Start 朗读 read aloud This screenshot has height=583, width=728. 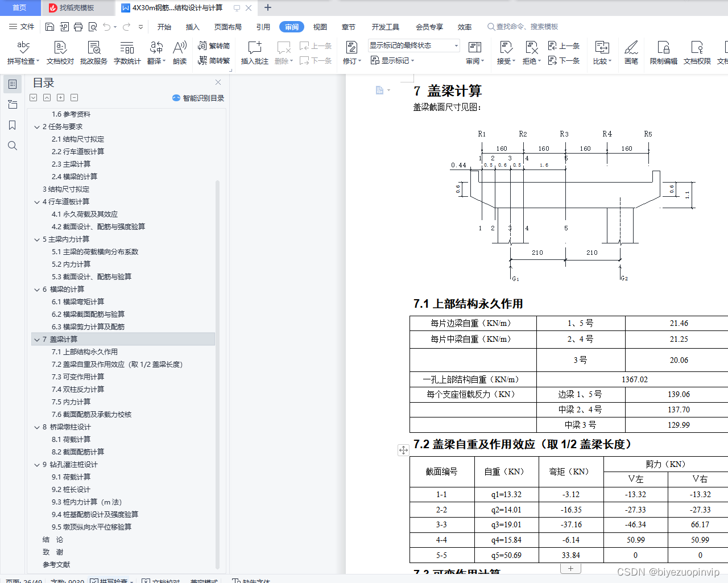(180, 53)
